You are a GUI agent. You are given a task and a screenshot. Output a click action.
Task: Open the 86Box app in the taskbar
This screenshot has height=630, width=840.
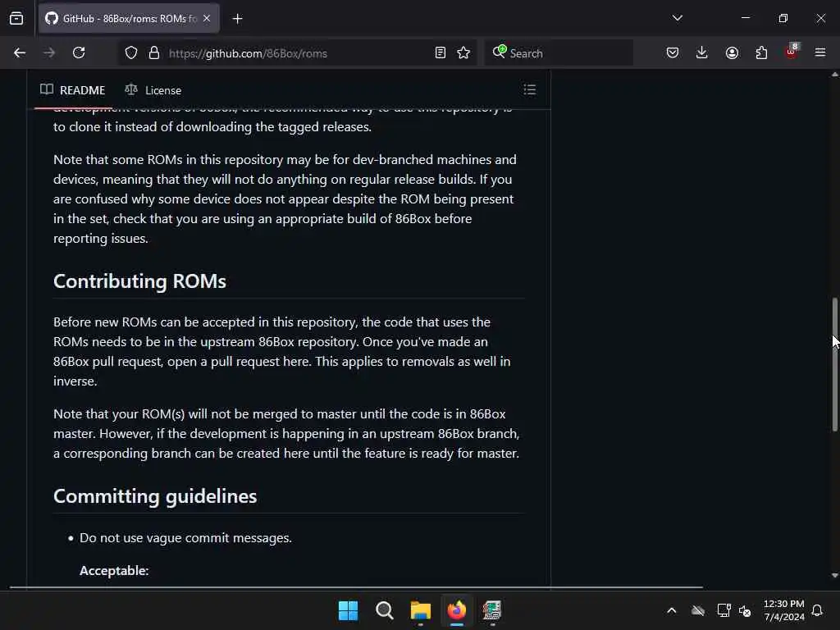[x=492, y=610]
